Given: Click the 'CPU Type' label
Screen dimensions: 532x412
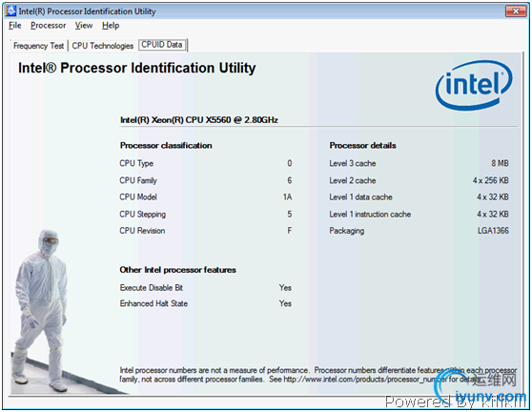Looking at the screenshot, I should click(x=136, y=163).
